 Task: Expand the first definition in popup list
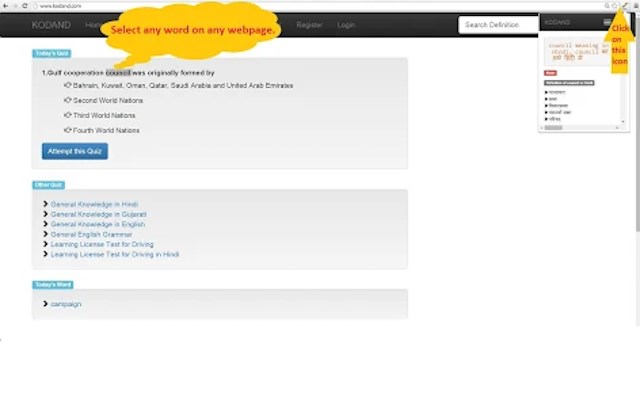tap(555, 92)
